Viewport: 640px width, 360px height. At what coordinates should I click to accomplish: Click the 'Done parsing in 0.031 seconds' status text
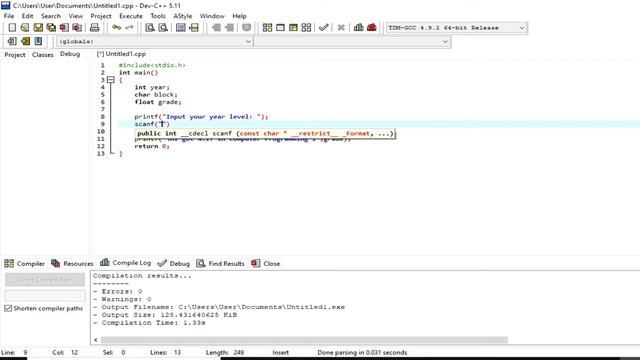(362, 352)
